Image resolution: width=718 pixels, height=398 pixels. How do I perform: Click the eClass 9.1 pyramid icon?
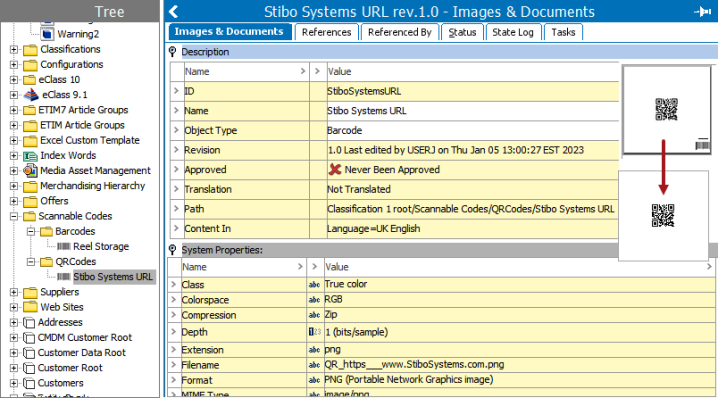coord(31,95)
